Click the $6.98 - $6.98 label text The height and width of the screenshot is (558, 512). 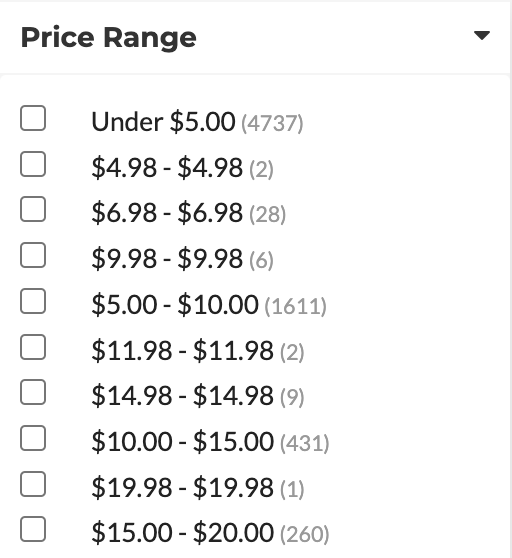point(167,213)
